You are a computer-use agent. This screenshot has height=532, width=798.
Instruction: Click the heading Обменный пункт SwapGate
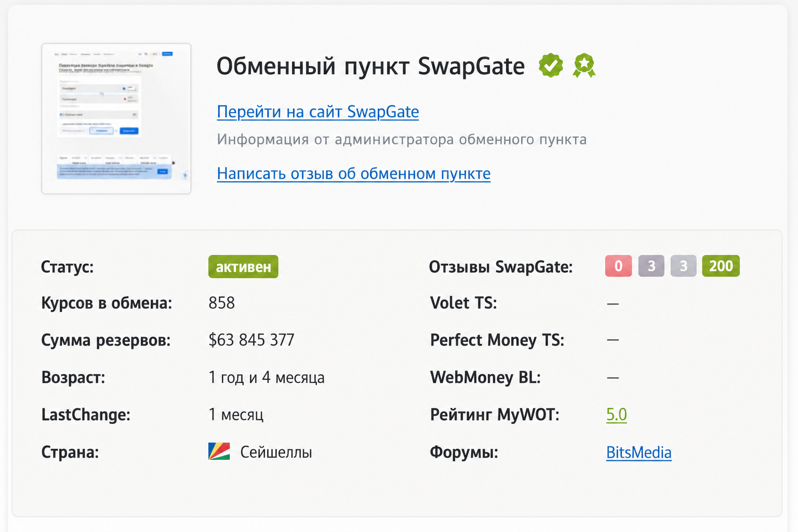(x=371, y=66)
